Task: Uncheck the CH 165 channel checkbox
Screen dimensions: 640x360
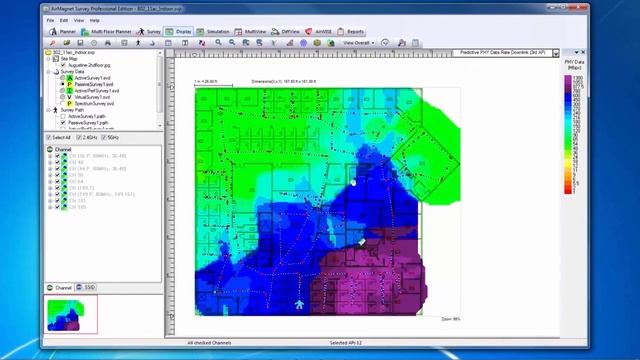Action: (58, 207)
